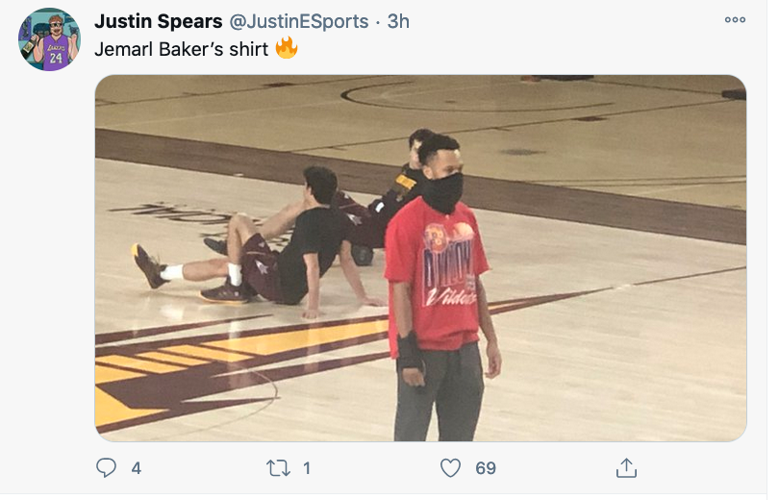Click the 3h timestamp of the tweet

(398, 21)
